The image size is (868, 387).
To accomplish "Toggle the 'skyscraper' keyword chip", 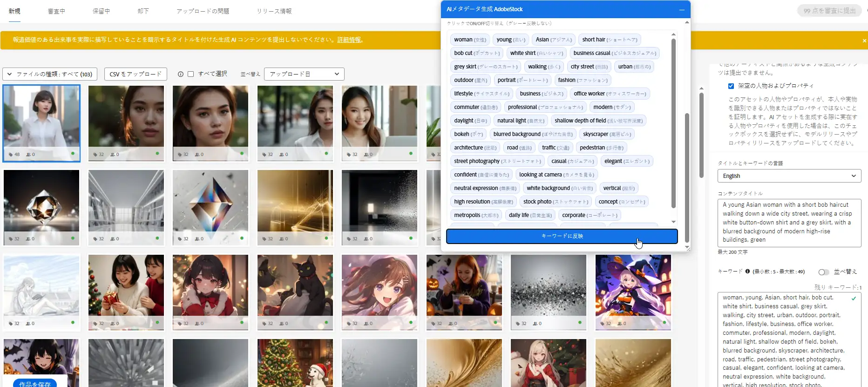I will [607, 134].
